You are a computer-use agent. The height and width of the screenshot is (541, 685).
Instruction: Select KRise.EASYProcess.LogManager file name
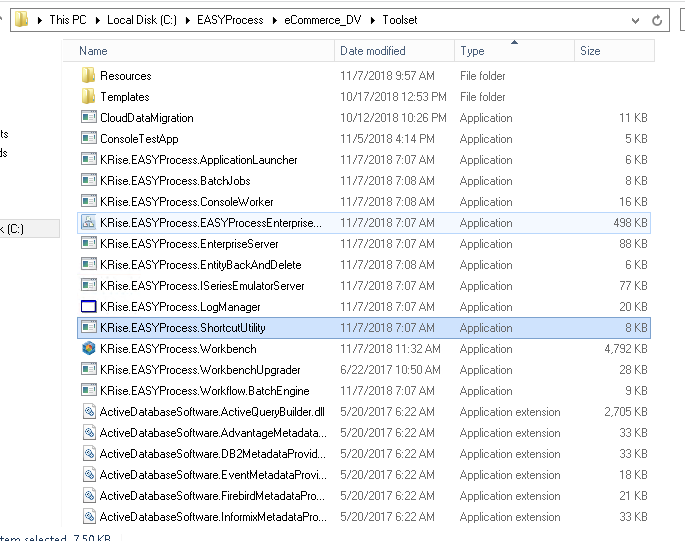coord(180,307)
